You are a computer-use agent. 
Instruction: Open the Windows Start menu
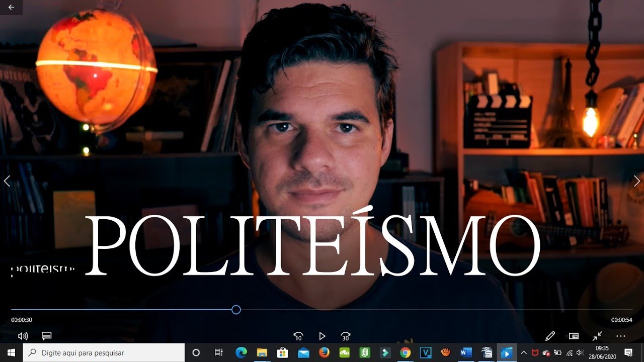pos(11,352)
